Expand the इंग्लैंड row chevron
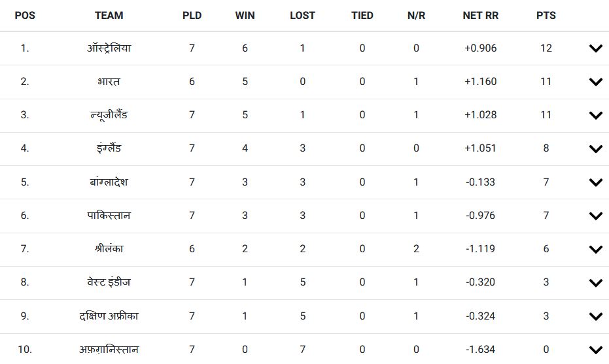 pyautogui.click(x=595, y=149)
